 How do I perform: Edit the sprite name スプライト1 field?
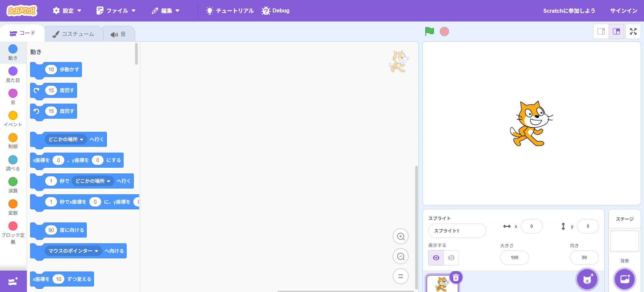[457, 231]
